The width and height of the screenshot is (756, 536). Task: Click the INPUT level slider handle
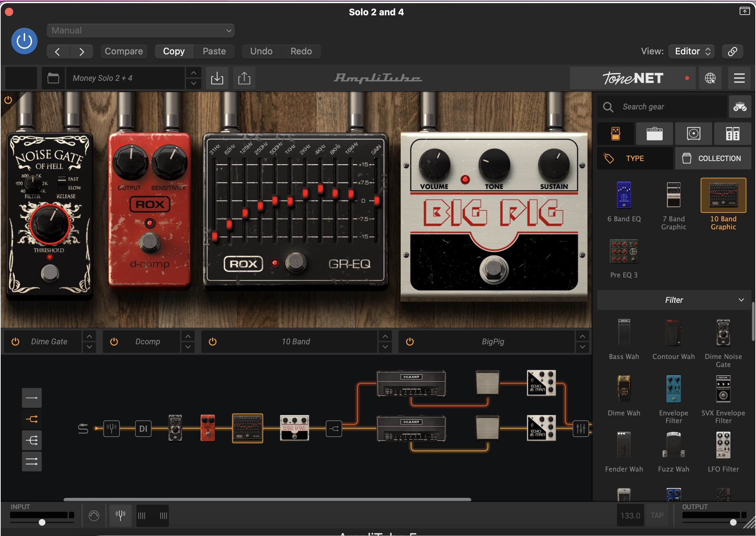tap(42, 522)
